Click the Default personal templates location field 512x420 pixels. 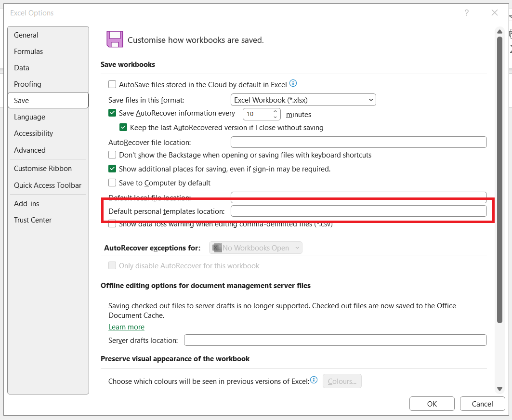click(x=358, y=211)
